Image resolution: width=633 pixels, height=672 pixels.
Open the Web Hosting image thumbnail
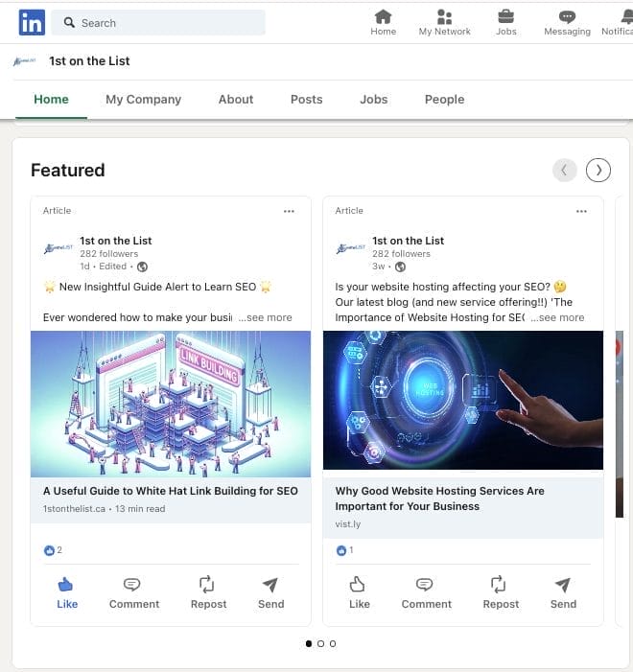tap(463, 401)
